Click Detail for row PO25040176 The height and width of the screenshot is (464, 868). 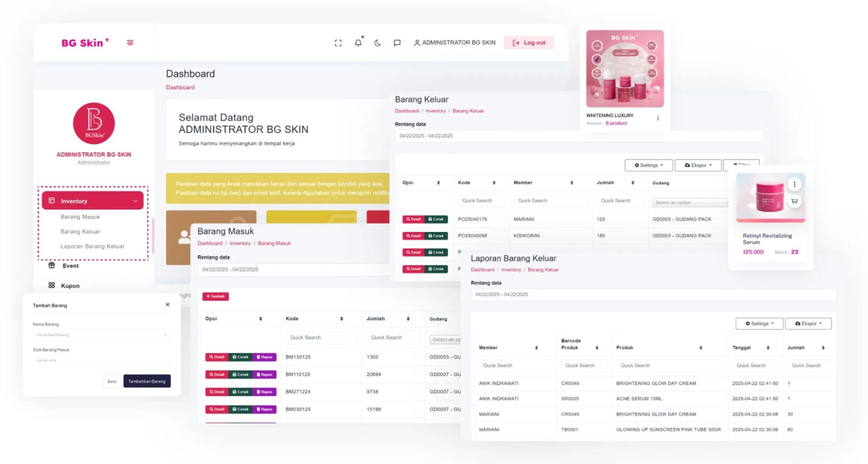pos(414,219)
